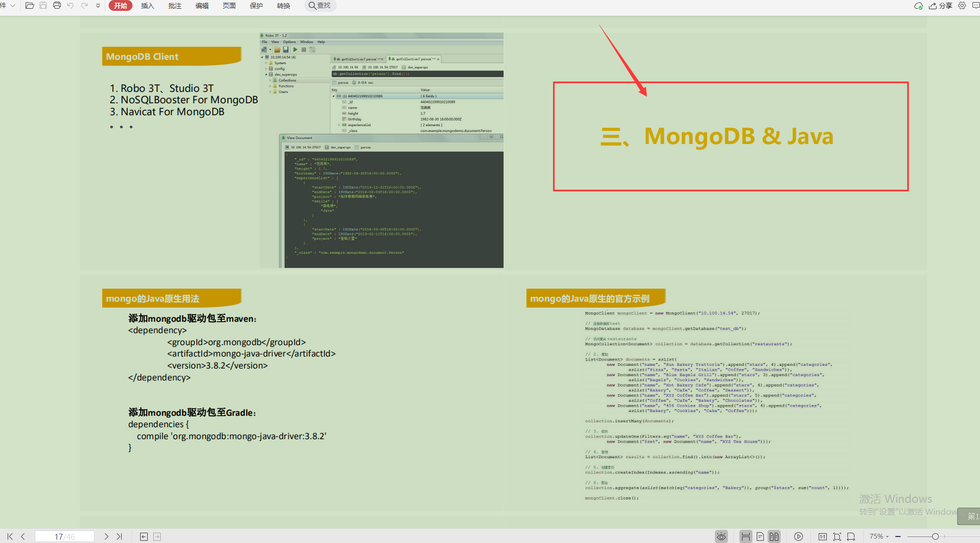Switch to single page view icon
This screenshot has height=543, width=980.
[760, 536]
